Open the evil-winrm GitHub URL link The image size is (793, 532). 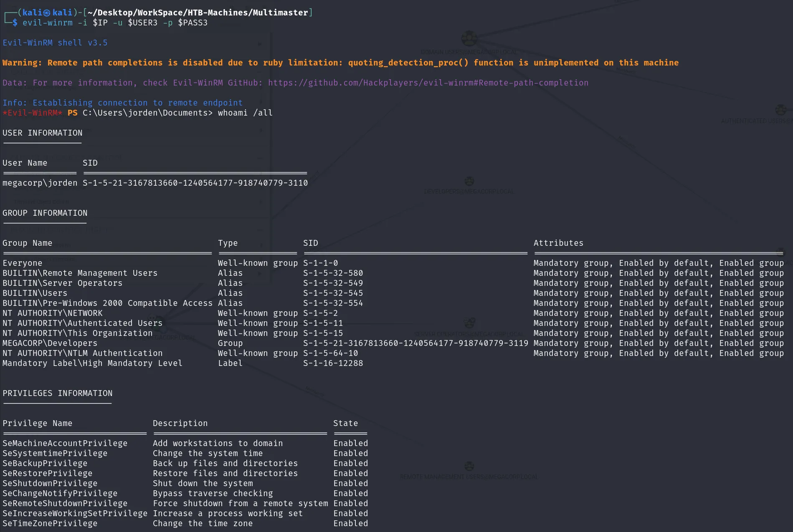point(428,83)
